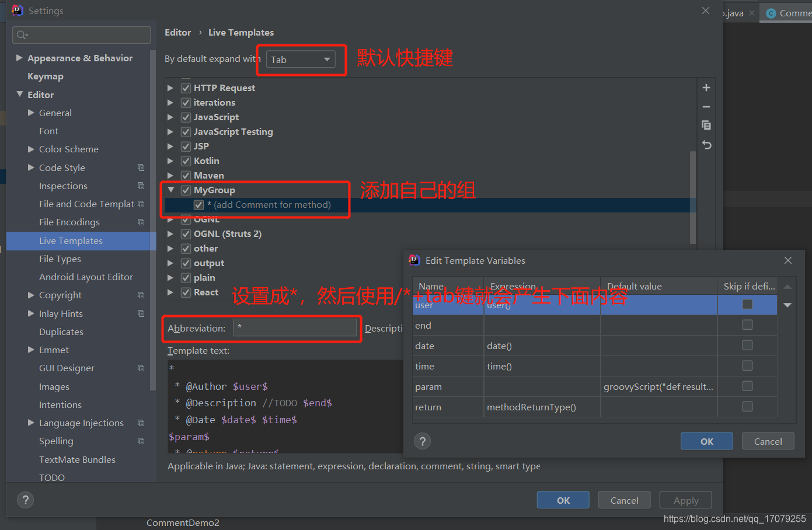Collapse the MyGroup template group
812x530 pixels.
click(170, 190)
